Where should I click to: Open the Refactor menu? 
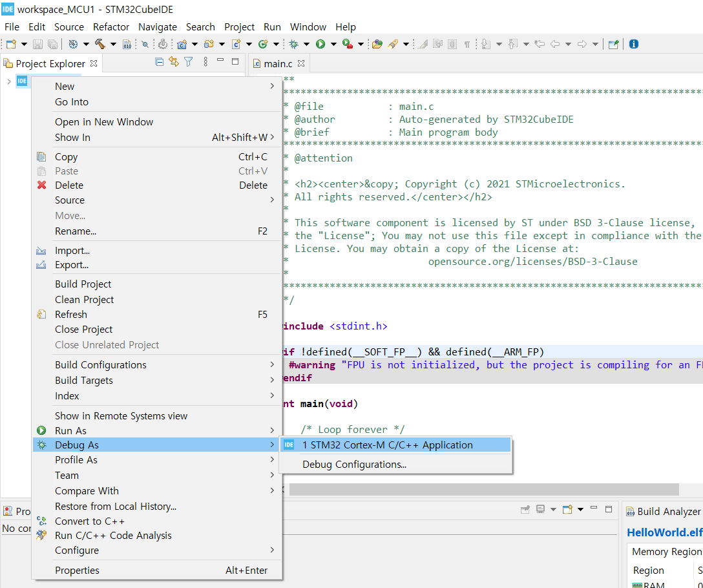pos(111,27)
